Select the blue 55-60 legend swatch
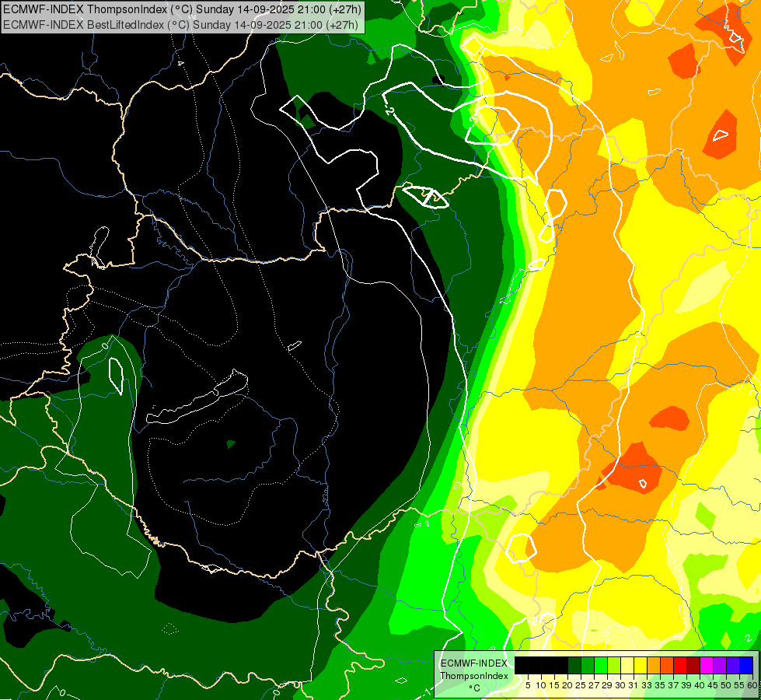 pos(746,665)
